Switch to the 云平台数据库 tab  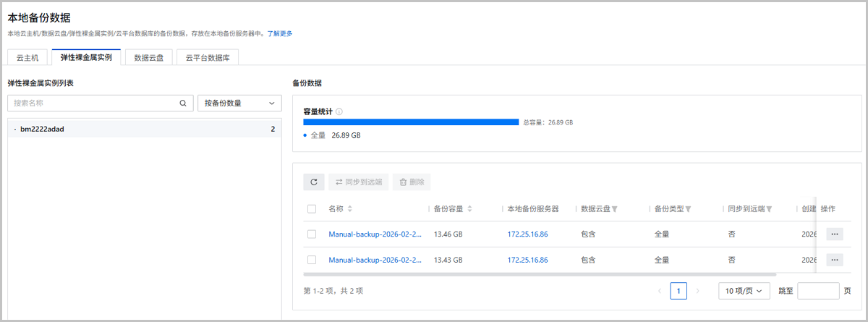tap(207, 58)
